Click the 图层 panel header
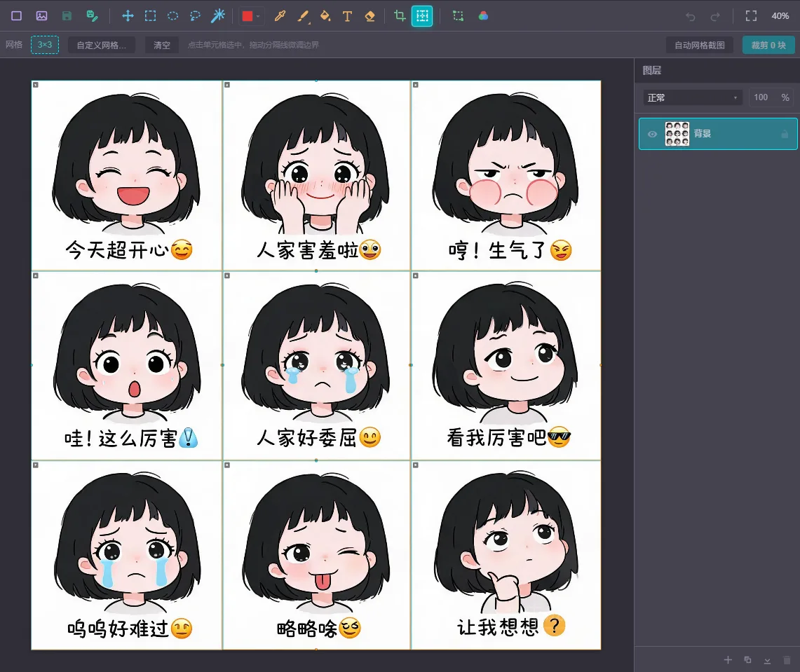The width and height of the screenshot is (800, 672). (x=651, y=70)
